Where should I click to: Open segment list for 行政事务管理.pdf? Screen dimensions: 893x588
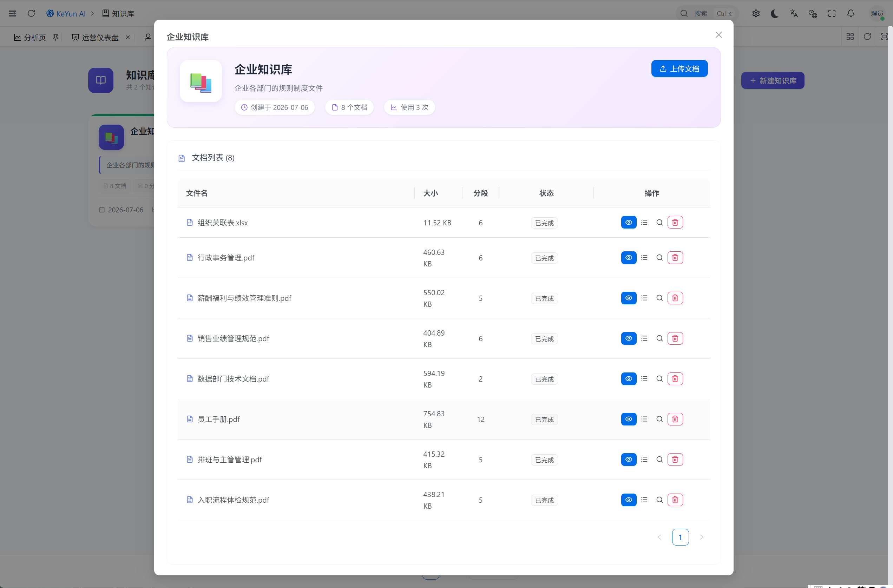(x=644, y=258)
